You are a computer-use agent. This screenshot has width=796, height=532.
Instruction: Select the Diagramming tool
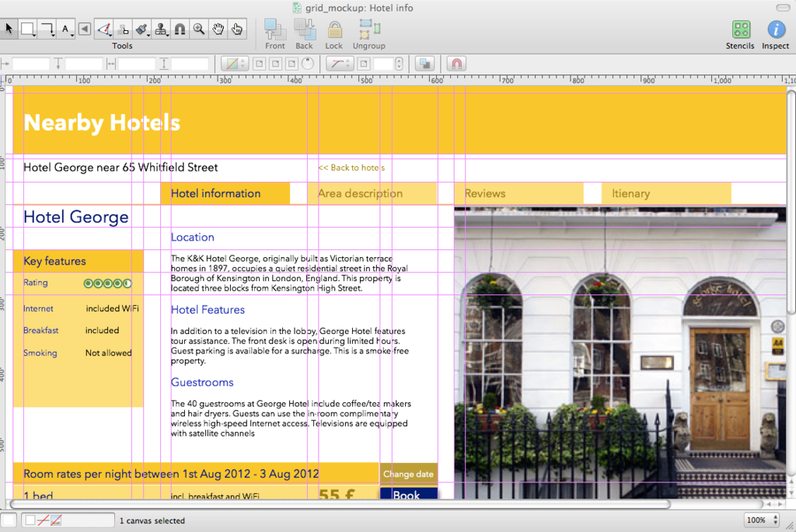(x=123, y=29)
